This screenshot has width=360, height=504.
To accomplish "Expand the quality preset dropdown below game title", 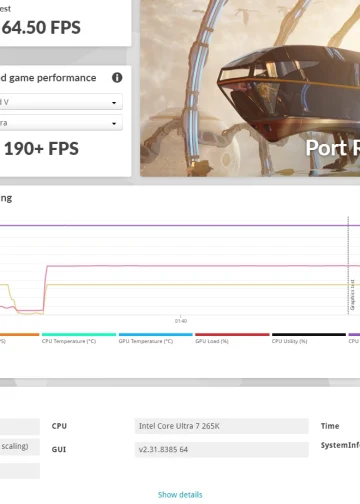I will pyautogui.click(x=61, y=123).
